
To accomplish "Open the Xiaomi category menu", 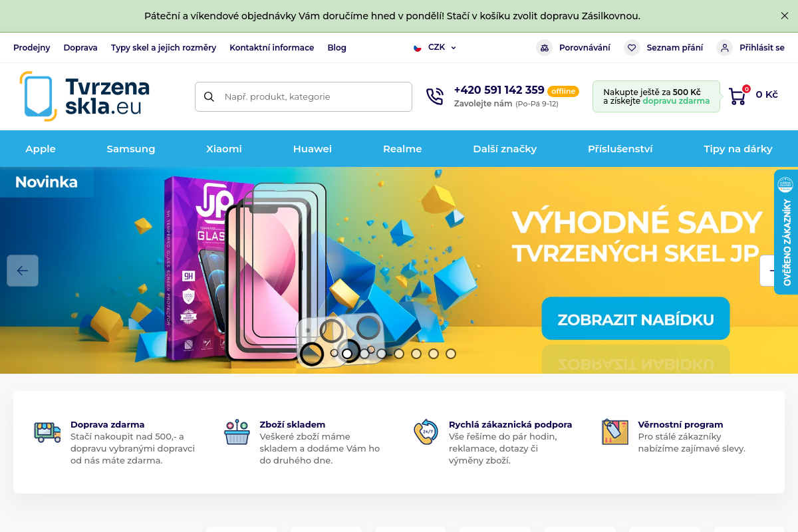I will pos(224,149).
